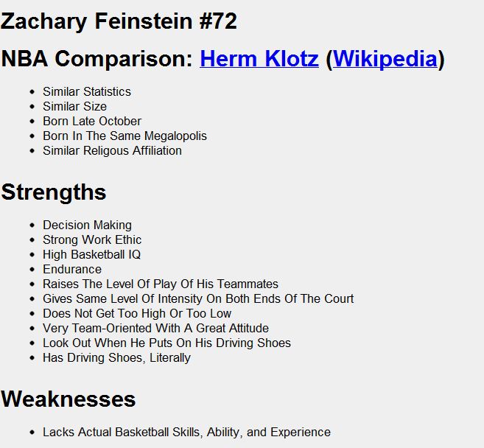484x448 pixels.
Task: Click the Endurance list item
Action: coord(72,269)
